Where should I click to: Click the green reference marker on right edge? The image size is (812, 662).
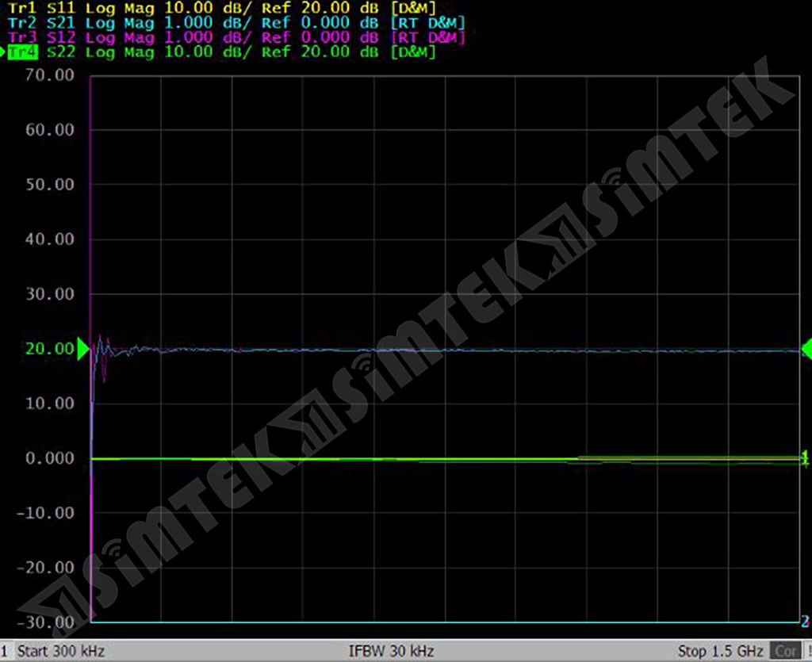(x=806, y=348)
